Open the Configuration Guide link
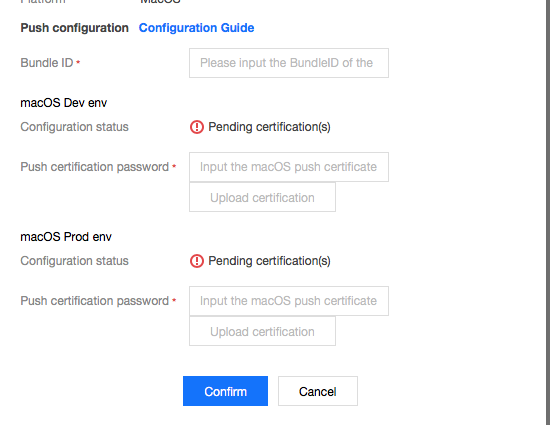This screenshot has height=425, width=550. click(196, 28)
